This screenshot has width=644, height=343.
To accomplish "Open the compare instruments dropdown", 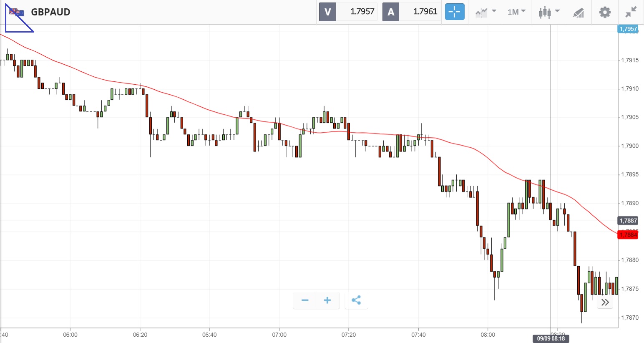I will [485, 12].
